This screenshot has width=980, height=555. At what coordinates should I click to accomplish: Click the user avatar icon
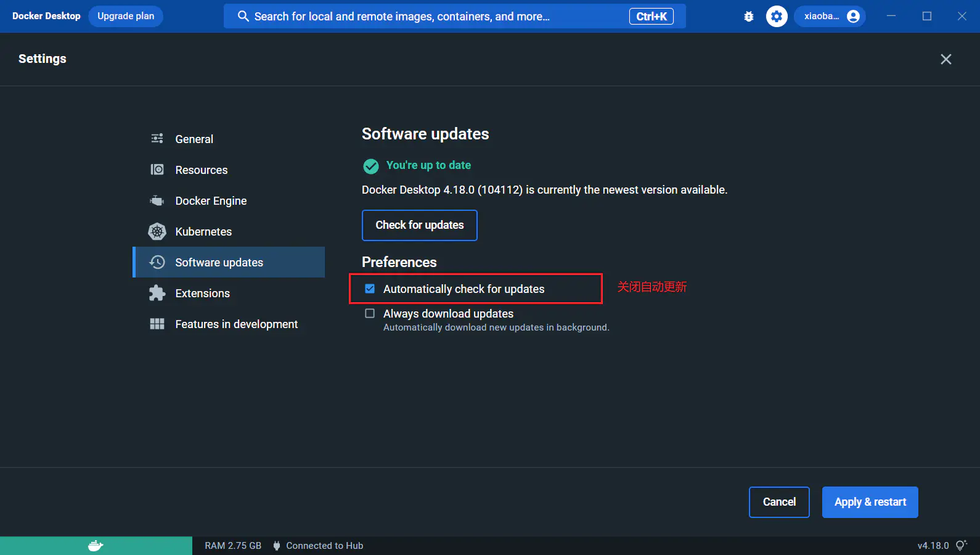853,17
